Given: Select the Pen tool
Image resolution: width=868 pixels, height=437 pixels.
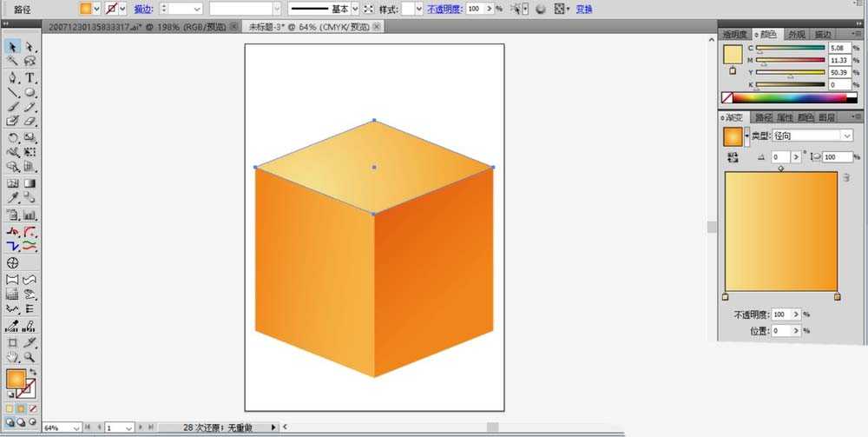Looking at the screenshot, I should (x=13, y=77).
